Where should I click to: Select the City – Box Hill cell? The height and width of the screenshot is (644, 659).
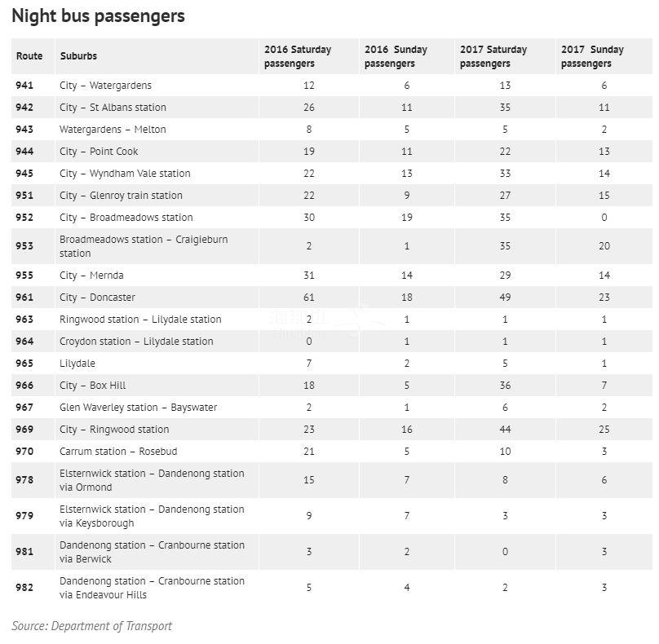[x=93, y=386]
